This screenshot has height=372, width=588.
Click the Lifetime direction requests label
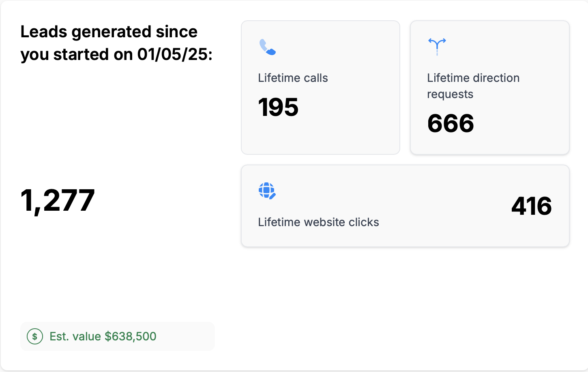point(473,86)
